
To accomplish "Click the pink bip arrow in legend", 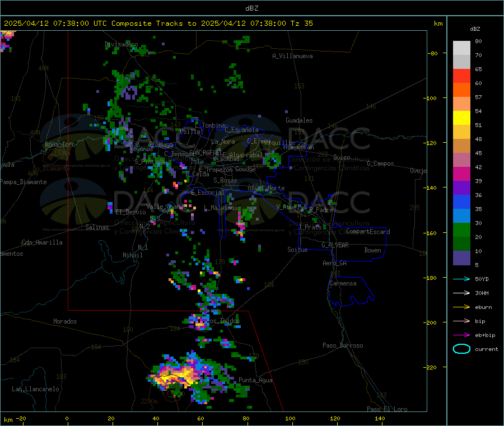I will 461,321.
